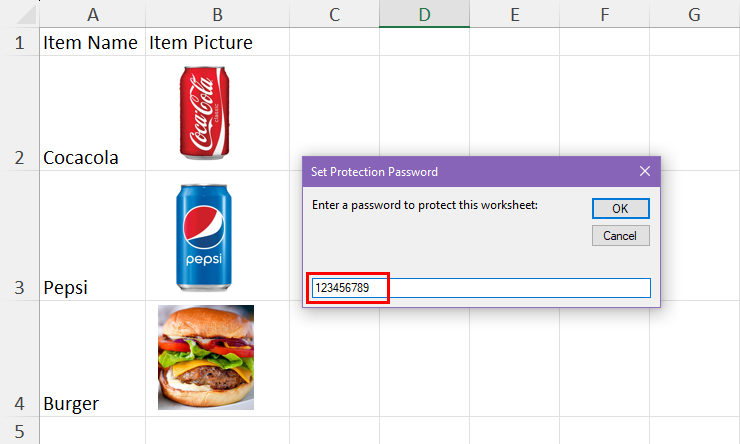Select column F header
This screenshot has width=740, height=444.
pos(605,14)
